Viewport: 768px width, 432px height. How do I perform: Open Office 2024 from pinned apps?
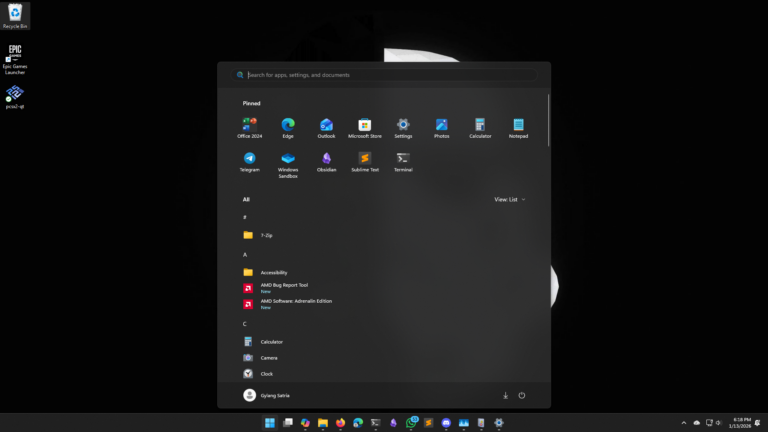[249, 127]
